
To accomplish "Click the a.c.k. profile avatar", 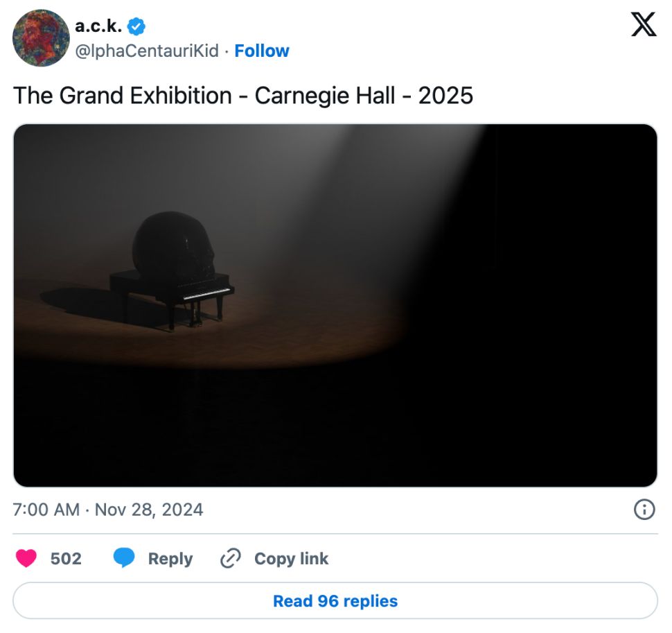I will pyautogui.click(x=41, y=38).
